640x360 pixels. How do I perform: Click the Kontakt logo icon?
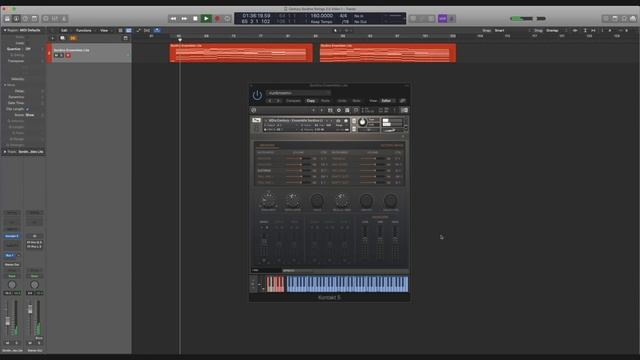pos(253,110)
